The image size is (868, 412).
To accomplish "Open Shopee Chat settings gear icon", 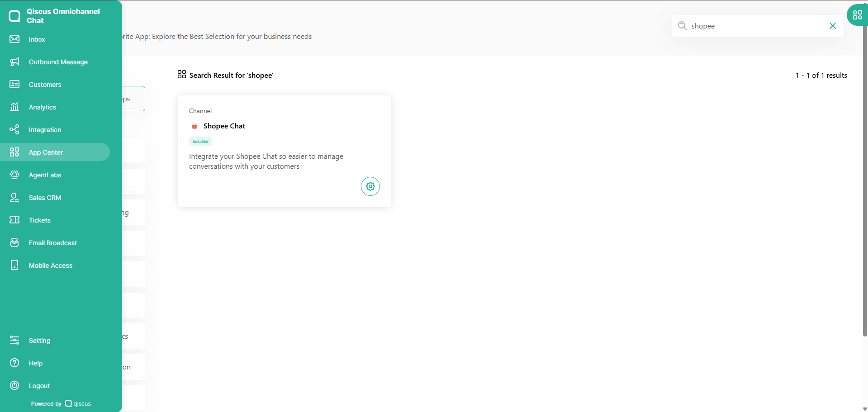I will 370,186.
